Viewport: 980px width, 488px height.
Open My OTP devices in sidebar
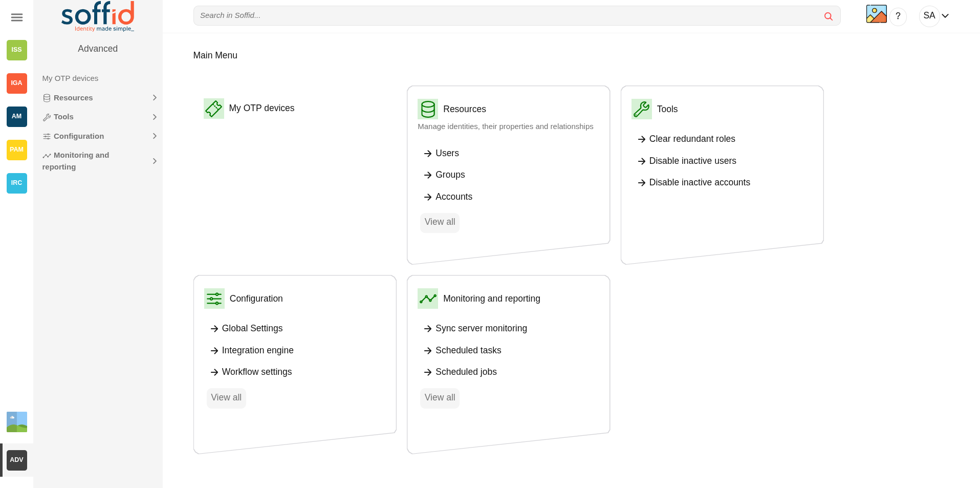point(70,78)
